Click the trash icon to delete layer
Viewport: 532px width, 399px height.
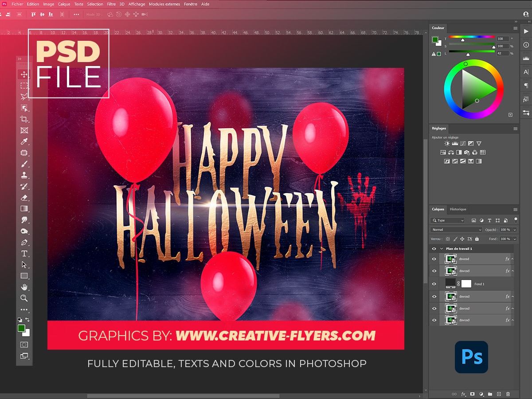[508, 394]
